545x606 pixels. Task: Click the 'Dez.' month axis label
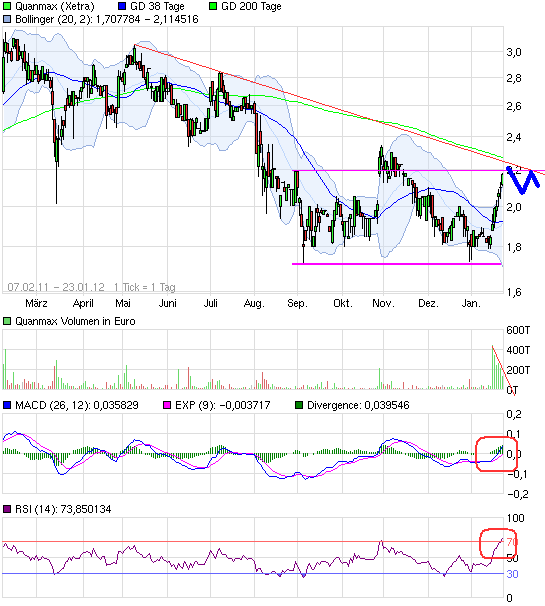tap(428, 303)
